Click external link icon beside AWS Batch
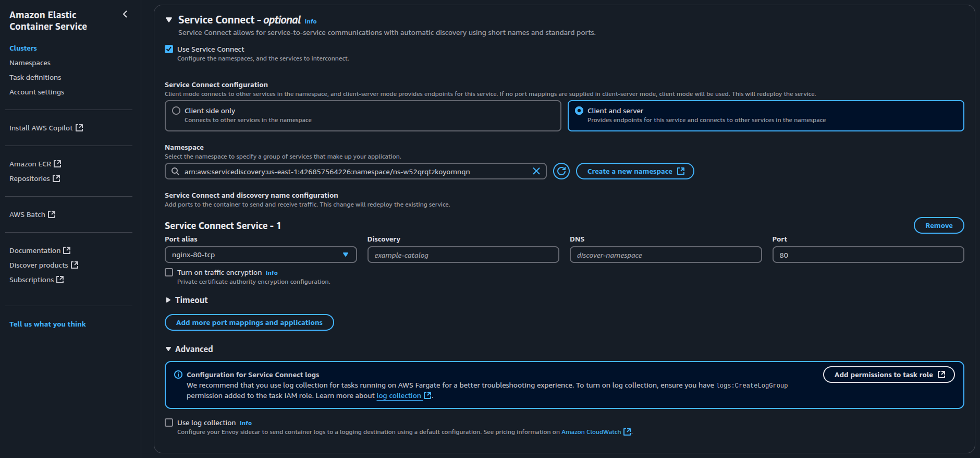The height and width of the screenshot is (458, 980). pyautogui.click(x=52, y=214)
